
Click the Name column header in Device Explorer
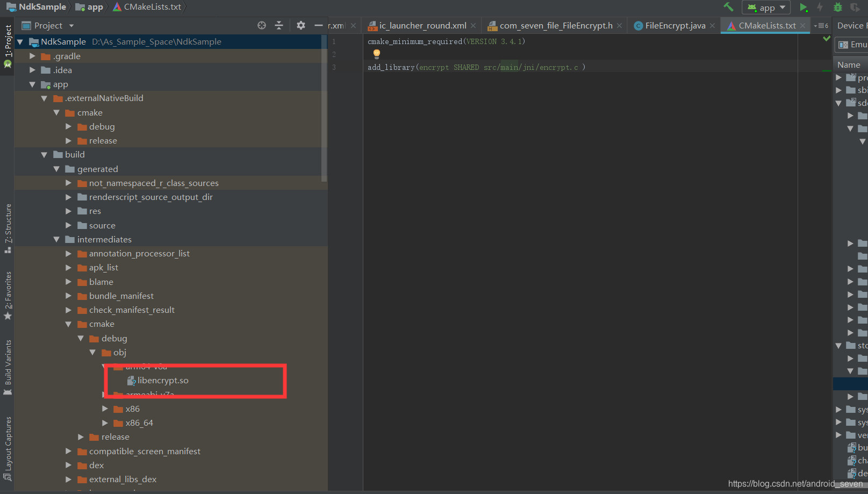pos(849,65)
